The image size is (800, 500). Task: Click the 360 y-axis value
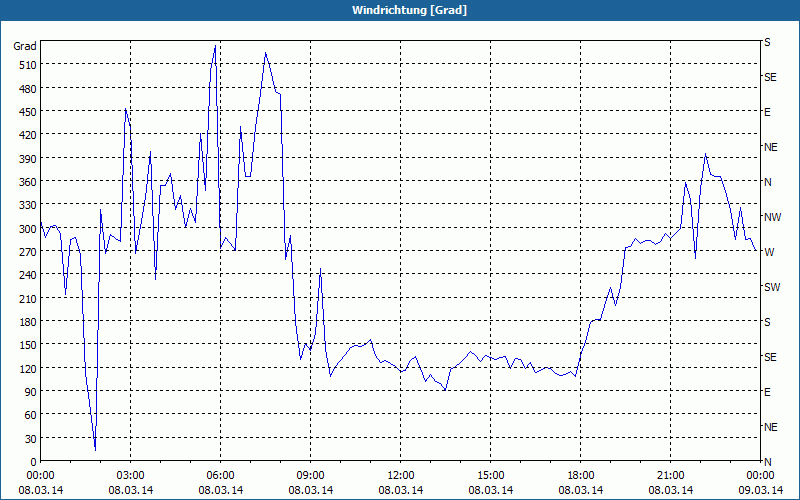click(28, 182)
